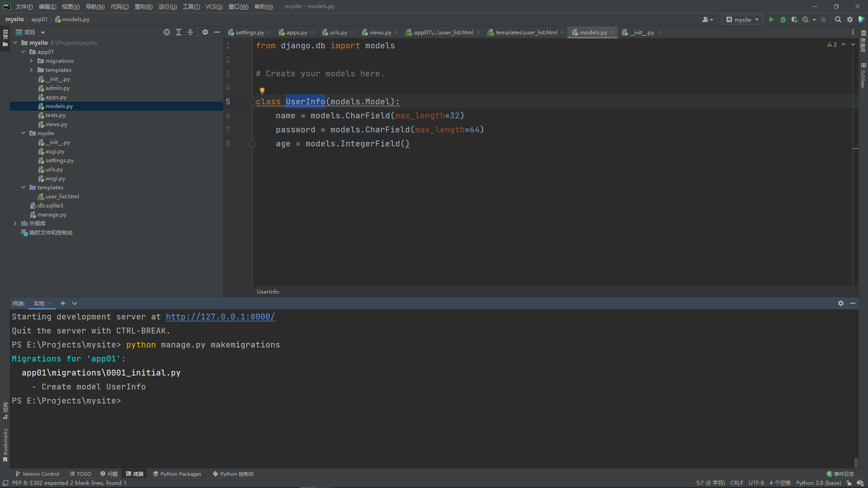Expand the external libraries node
The width and height of the screenshot is (868, 488).
coord(15,224)
